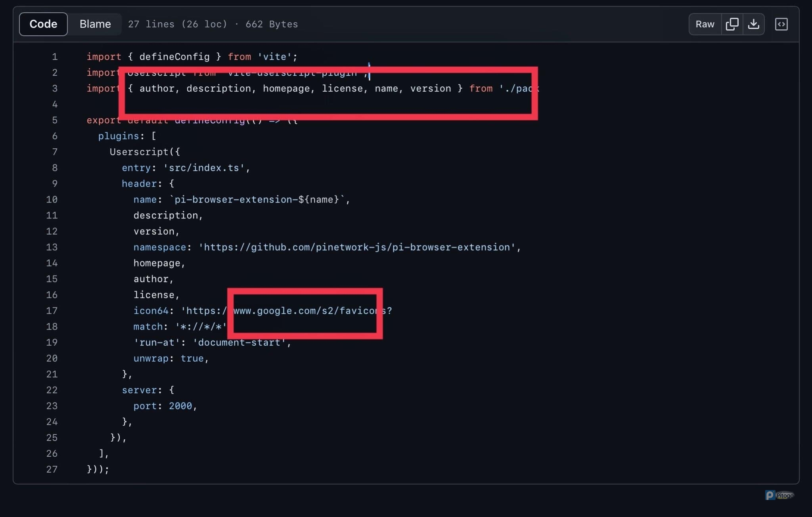812x517 pixels.
Task: Click the 'src/index.ts' entry string
Action: [x=204, y=168]
